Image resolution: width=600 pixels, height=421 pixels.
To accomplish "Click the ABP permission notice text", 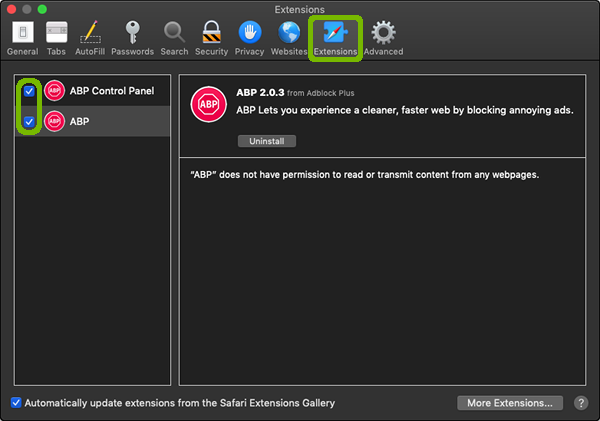I will pos(365,175).
